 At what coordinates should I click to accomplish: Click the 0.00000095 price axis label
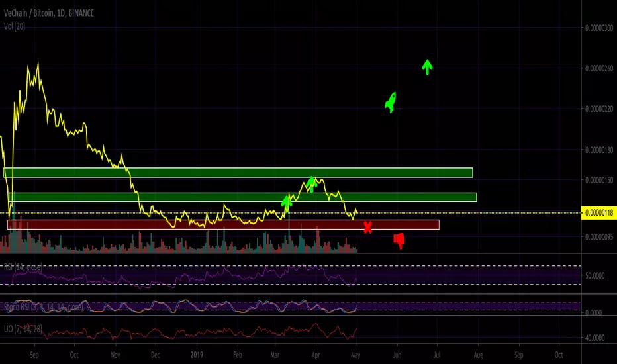(x=599, y=237)
